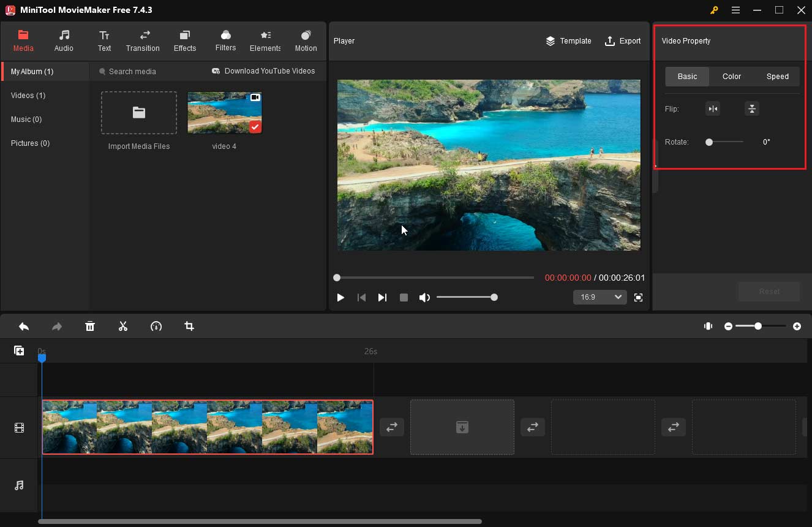The height and width of the screenshot is (527, 812).
Task: Click the audio track music icon
Action: tap(19, 485)
